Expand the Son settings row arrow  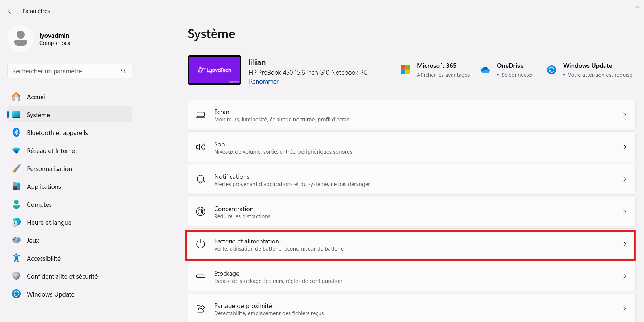click(624, 147)
